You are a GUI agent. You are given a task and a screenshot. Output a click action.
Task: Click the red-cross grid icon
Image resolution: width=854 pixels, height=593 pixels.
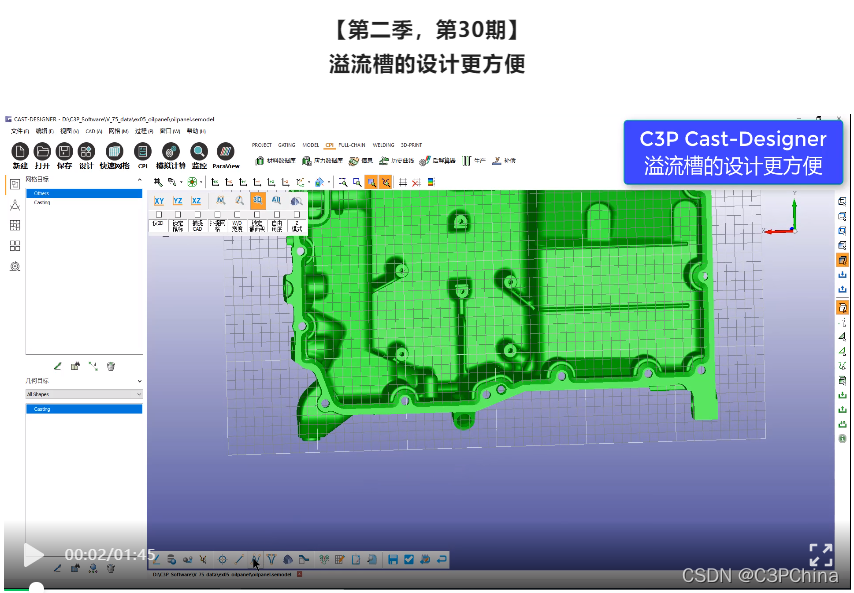(417, 182)
